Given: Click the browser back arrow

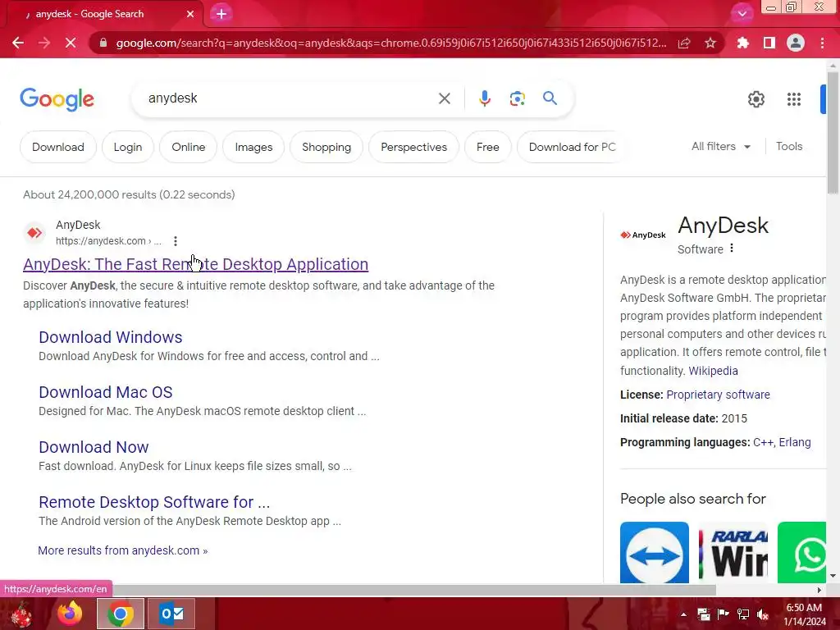Looking at the screenshot, I should (x=18, y=43).
